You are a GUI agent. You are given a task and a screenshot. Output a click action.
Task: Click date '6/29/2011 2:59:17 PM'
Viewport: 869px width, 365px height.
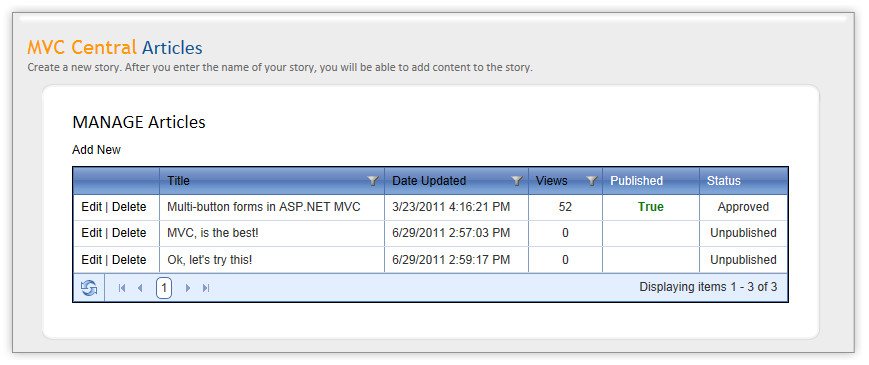451,260
